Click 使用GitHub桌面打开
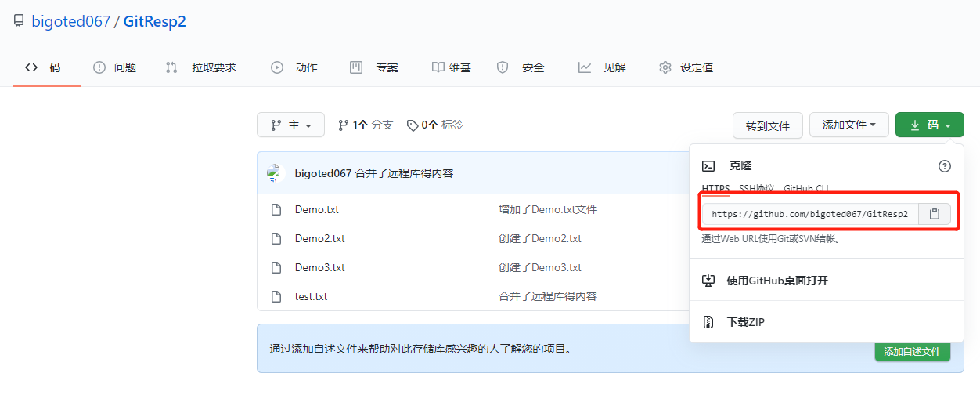 777,281
